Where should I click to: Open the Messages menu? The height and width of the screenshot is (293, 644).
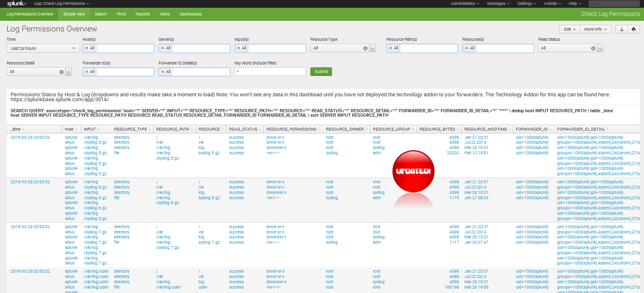pos(498,4)
